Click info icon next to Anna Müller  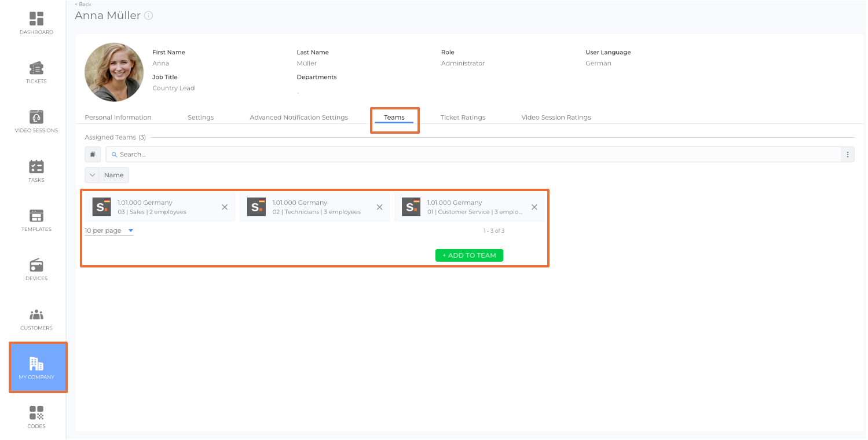coord(149,16)
